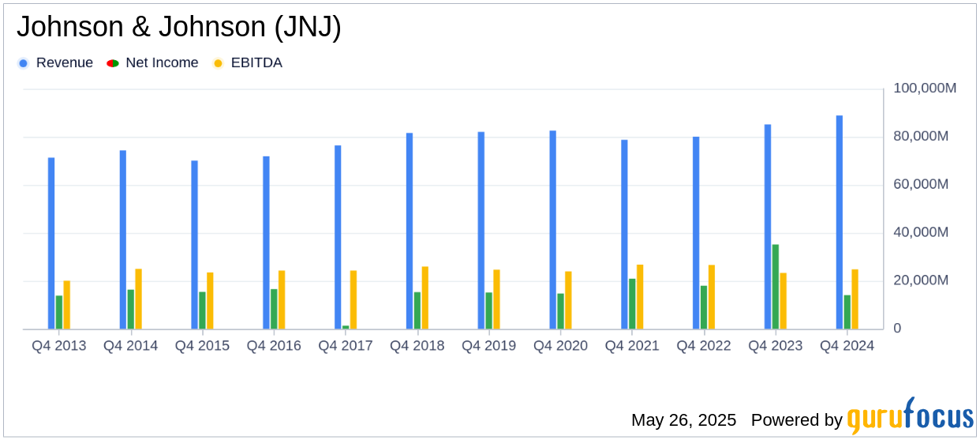Select the Q4 2013 Revenue bar
This screenshot has width=980, height=440.
coord(51,243)
